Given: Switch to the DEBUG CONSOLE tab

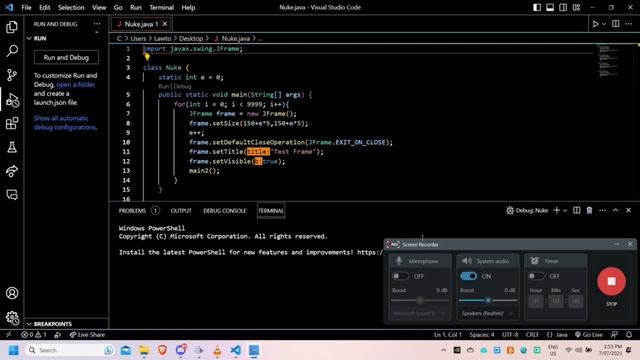Looking at the screenshot, I should [x=224, y=211].
